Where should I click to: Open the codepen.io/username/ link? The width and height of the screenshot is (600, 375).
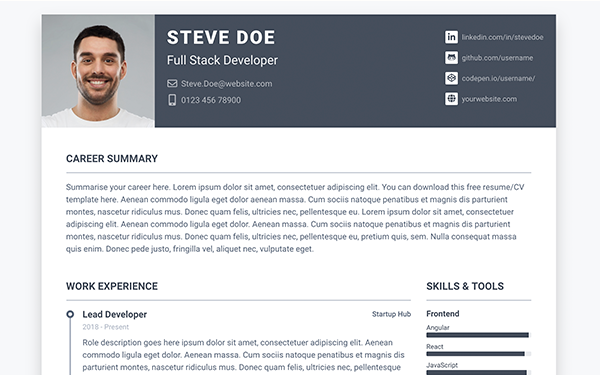[x=498, y=78]
